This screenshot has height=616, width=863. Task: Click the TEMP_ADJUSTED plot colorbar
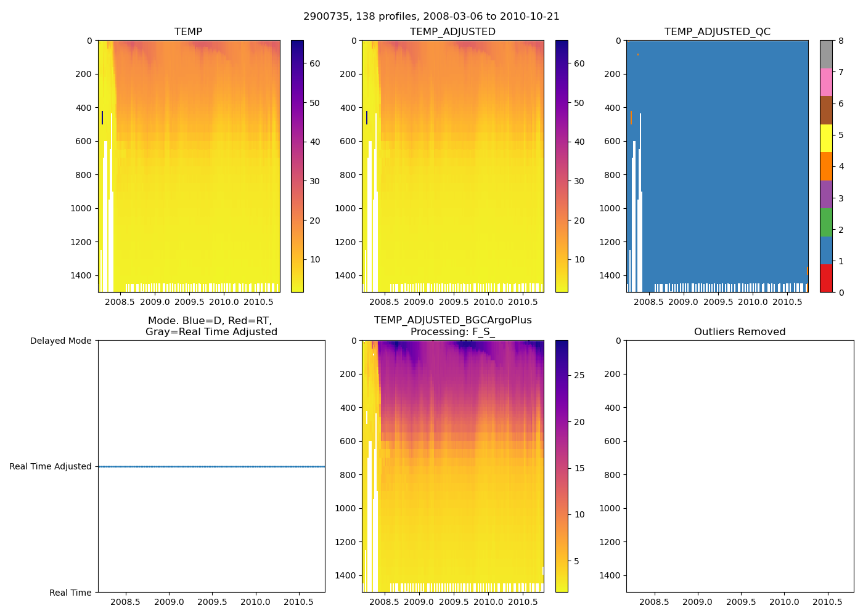pos(562,166)
